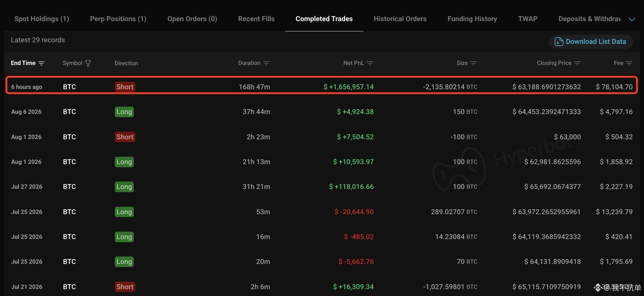Click Net PnL value $ -20,644.90
This screenshot has height=296, width=644.
pos(354,212)
